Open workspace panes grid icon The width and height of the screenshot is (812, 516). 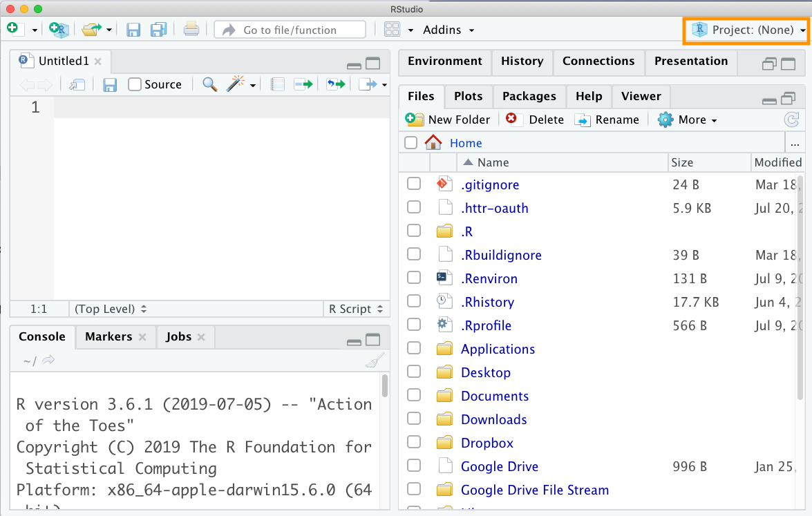coord(392,30)
